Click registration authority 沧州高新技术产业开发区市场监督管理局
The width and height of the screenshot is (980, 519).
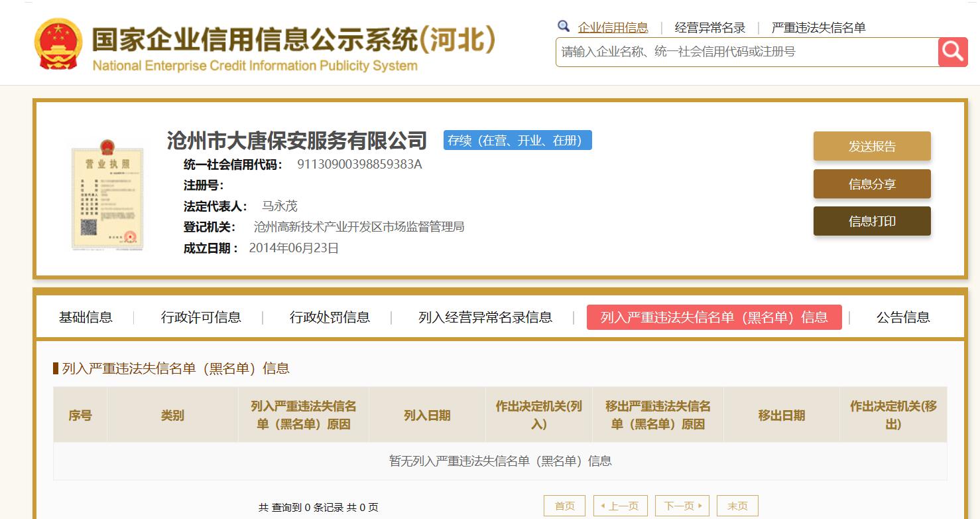tap(359, 227)
